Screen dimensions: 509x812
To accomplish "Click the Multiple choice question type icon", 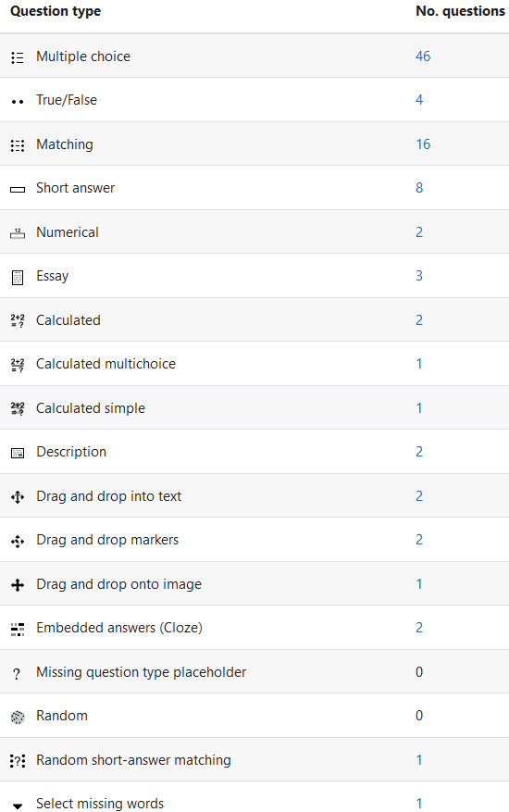I will point(18,57).
